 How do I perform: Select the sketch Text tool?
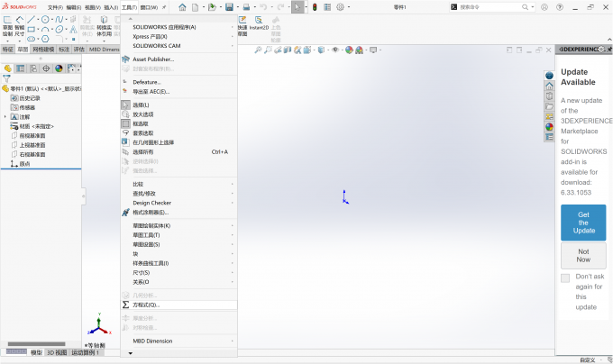(73, 30)
